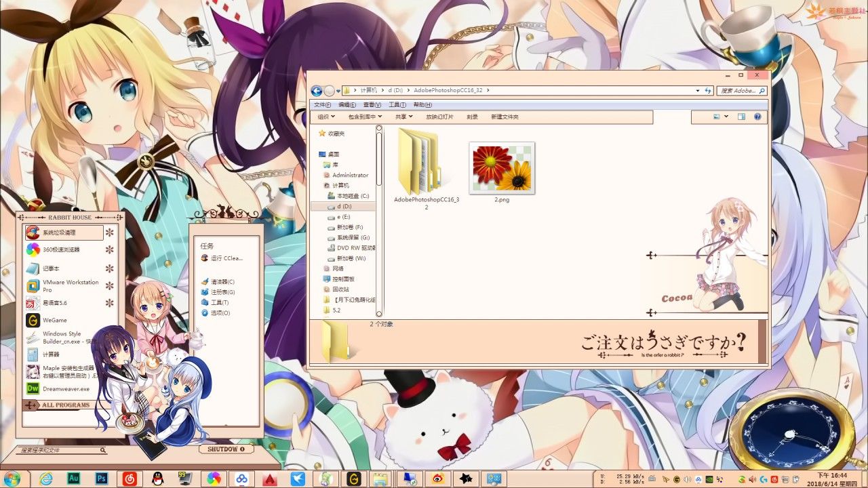The image size is (868, 488).
Task: Click the QQ penguin taskbar icon
Action: point(158,479)
